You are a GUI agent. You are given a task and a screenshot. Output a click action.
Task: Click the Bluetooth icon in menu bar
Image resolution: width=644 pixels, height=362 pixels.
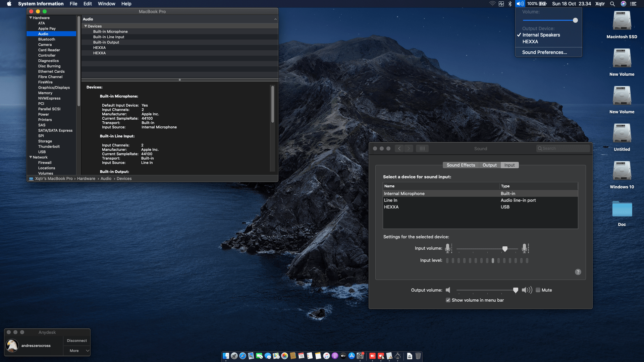point(510,4)
